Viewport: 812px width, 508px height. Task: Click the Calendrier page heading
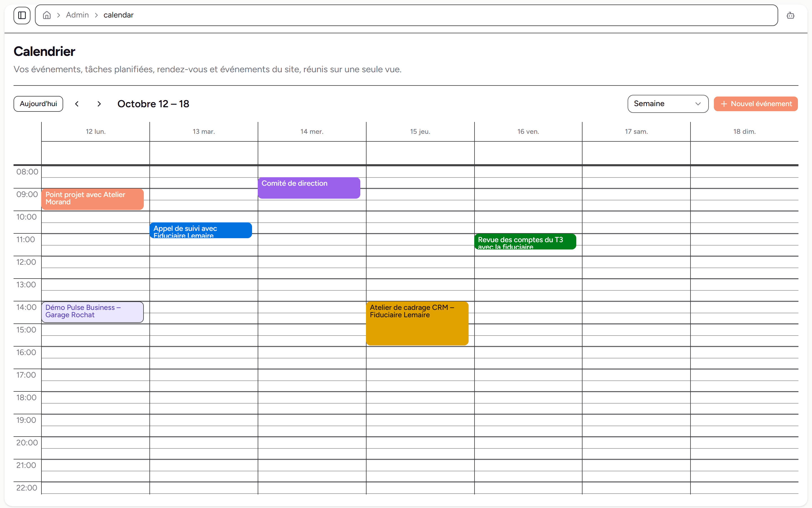44,51
